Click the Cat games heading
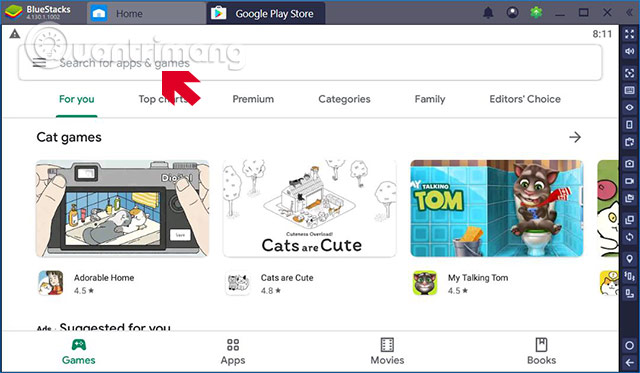The image size is (640, 373). click(x=69, y=138)
